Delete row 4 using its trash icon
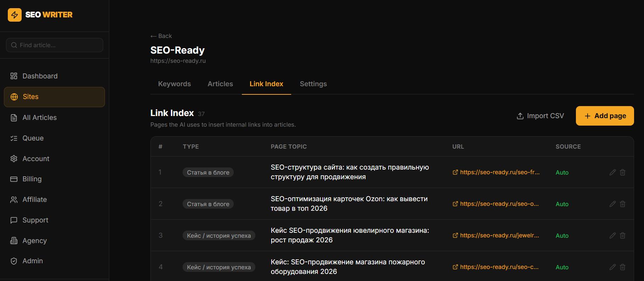This screenshot has width=644, height=281. click(622, 267)
